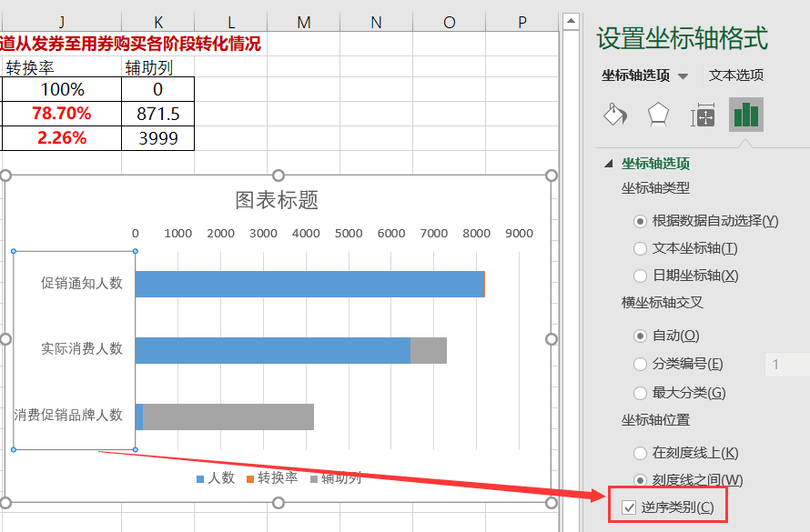
Task: Collapse the 坐标轴选项 section triangle
Action: [x=609, y=164]
